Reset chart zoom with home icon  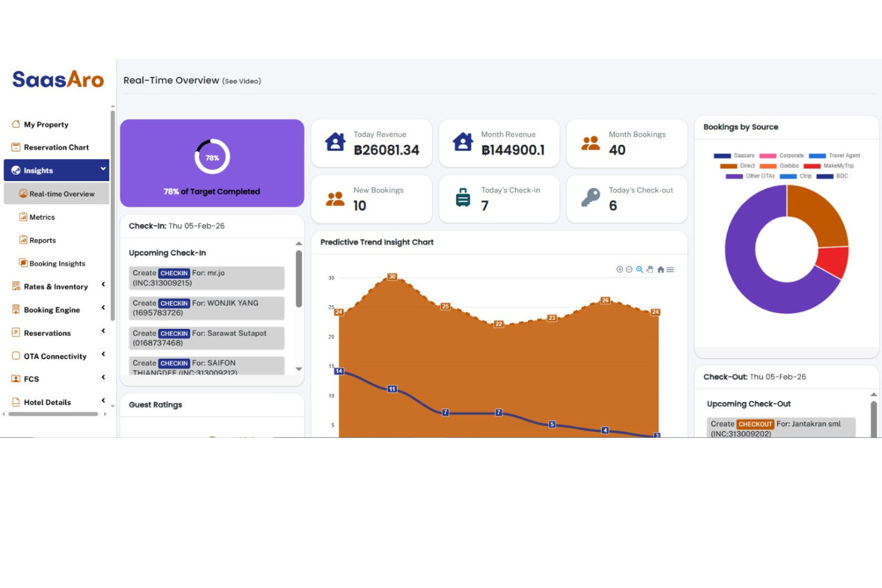660,269
